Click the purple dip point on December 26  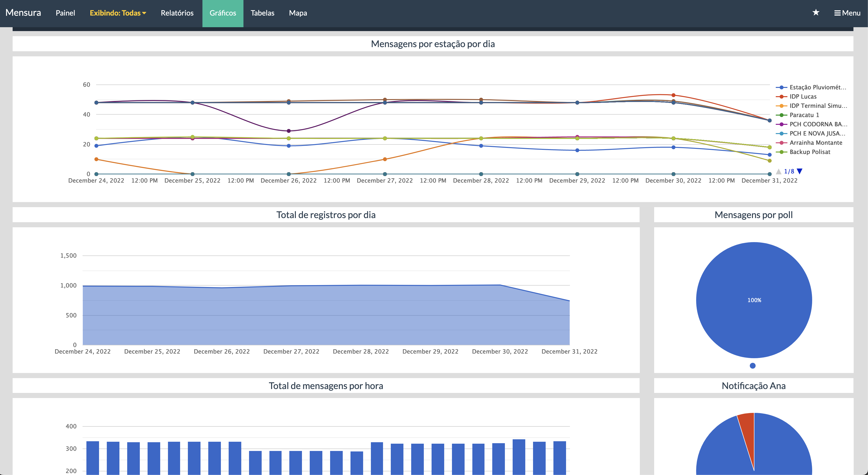click(x=288, y=131)
